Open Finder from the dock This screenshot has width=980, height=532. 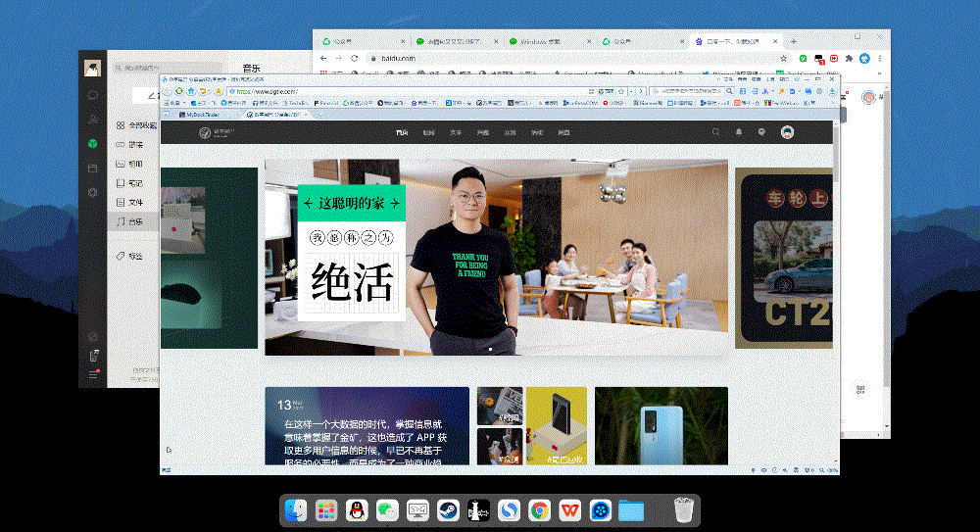pos(296,510)
